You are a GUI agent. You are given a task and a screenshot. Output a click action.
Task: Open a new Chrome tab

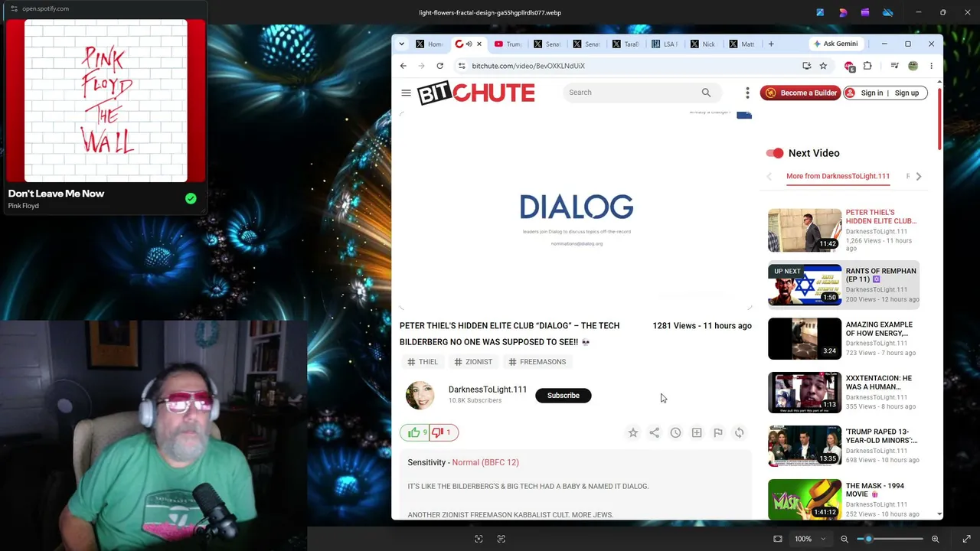[x=771, y=44]
